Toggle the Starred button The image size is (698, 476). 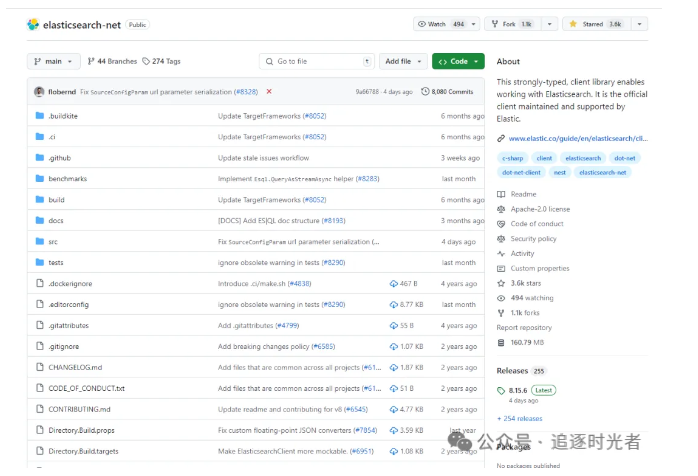tap(596, 24)
